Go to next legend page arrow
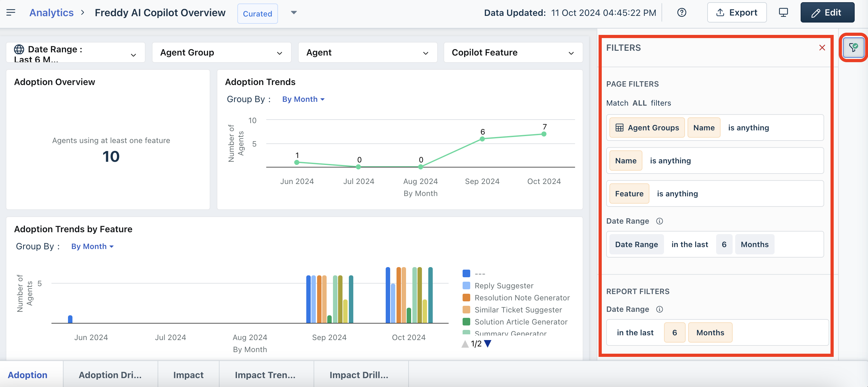 [488, 344]
